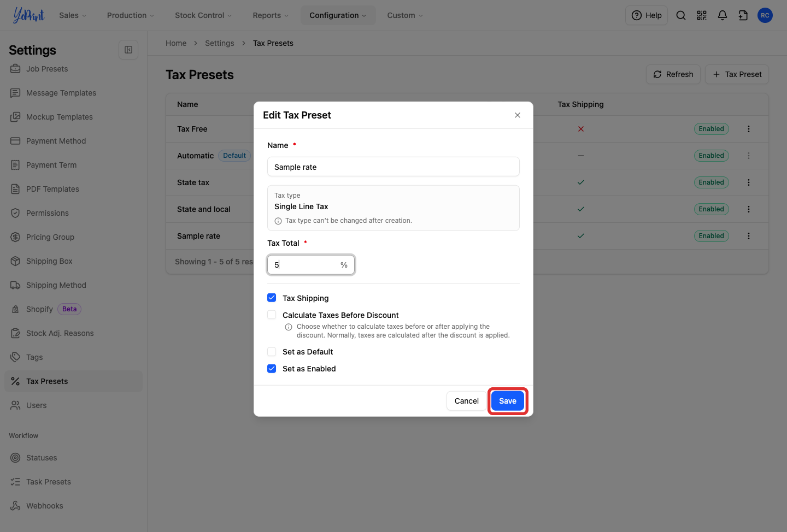Expand the Stock Control dropdown menu
The height and width of the screenshot is (532, 787).
pyautogui.click(x=203, y=15)
